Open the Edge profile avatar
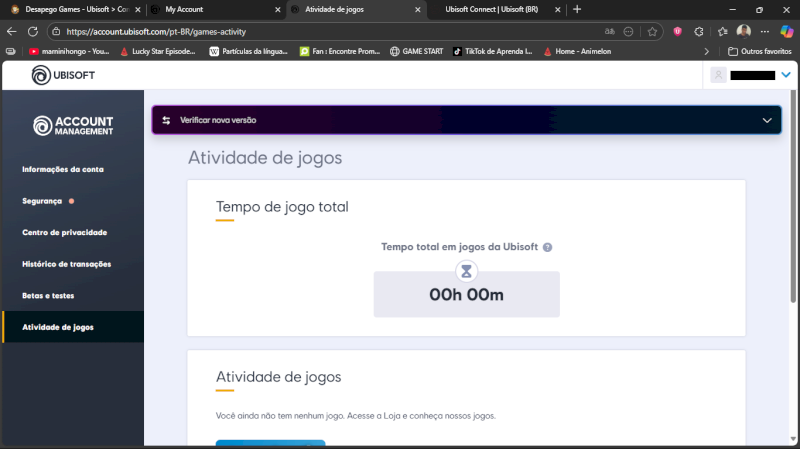 coord(744,31)
